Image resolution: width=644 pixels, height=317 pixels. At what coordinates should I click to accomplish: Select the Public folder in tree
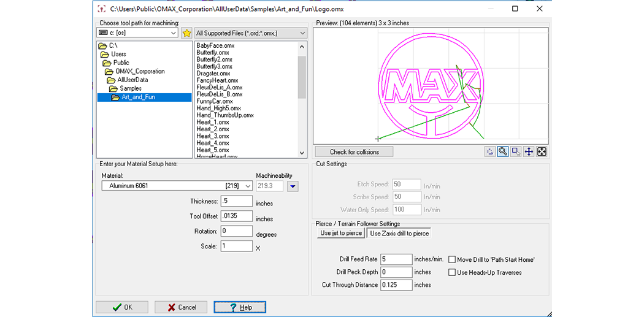pyautogui.click(x=117, y=63)
